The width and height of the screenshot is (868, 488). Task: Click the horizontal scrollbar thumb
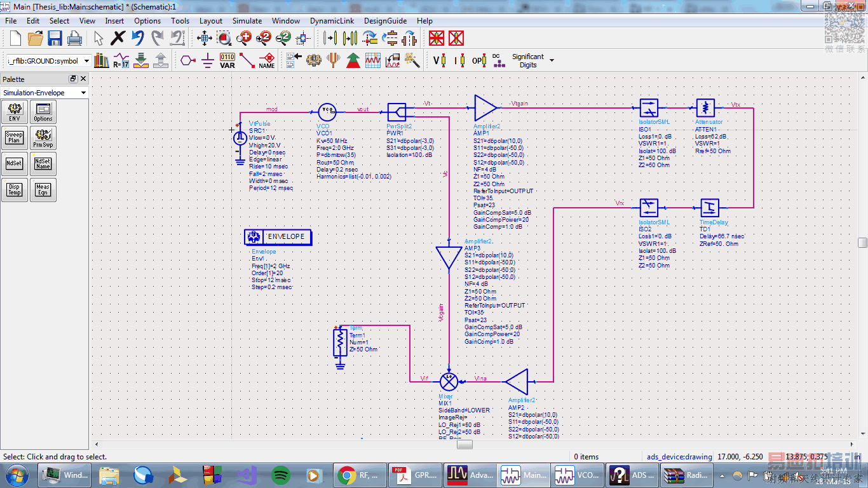(x=465, y=444)
